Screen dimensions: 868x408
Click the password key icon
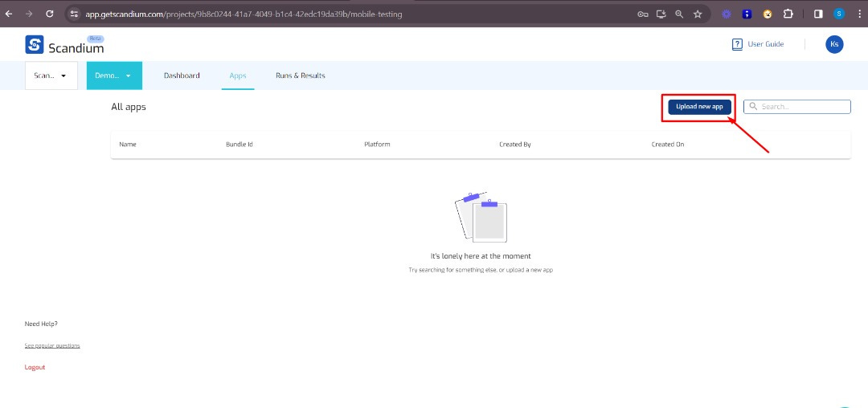(x=643, y=14)
